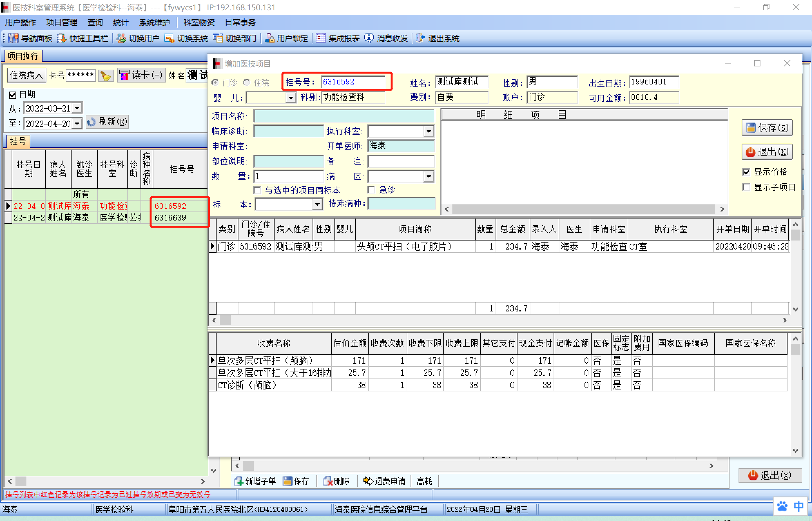Expand the start date 2022-03-21 dropdown

tap(77, 108)
